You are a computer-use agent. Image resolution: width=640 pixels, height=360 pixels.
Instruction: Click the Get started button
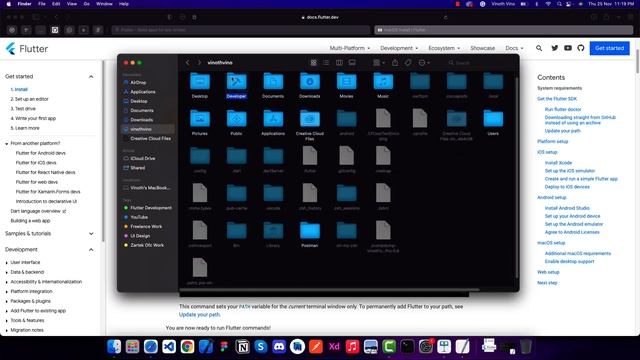click(609, 48)
